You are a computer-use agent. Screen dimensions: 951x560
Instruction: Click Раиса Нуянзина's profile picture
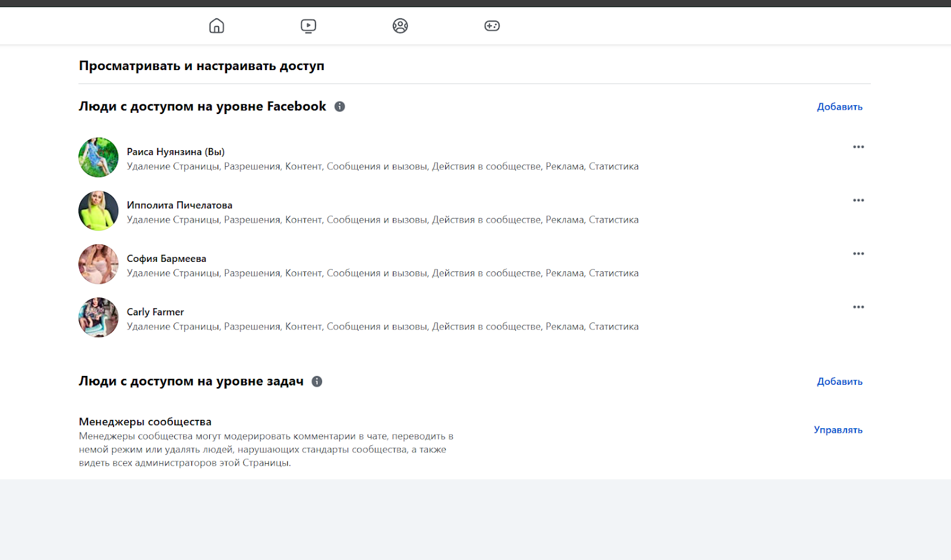[x=99, y=157]
